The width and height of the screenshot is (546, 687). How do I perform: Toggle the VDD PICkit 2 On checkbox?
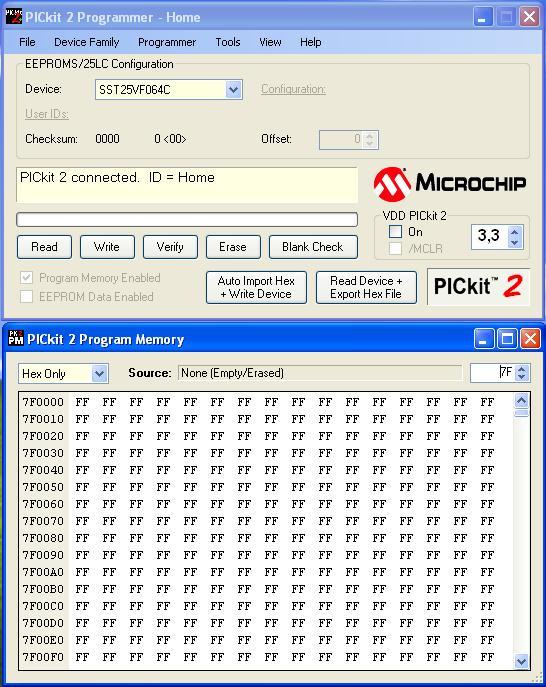click(x=395, y=231)
